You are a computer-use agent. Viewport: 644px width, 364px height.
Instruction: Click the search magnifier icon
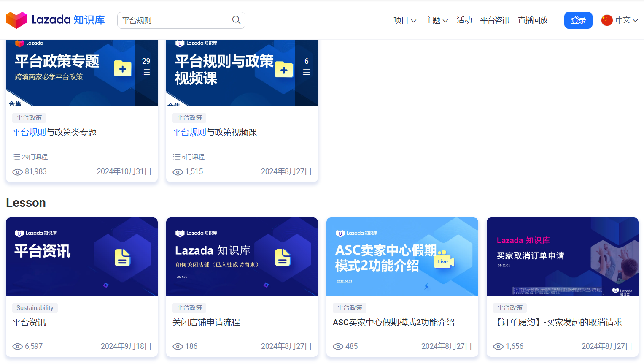pyautogui.click(x=237, y=20)
